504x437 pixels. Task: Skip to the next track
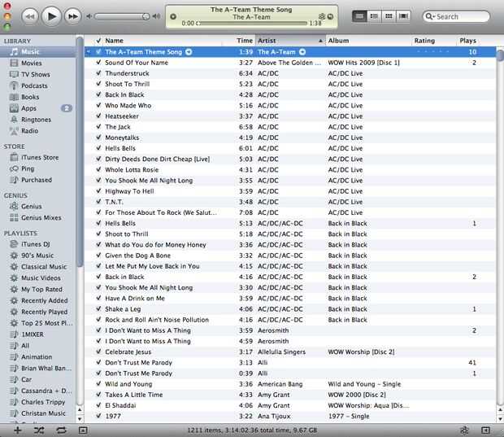pyautogui.click(x=72, y=16)
